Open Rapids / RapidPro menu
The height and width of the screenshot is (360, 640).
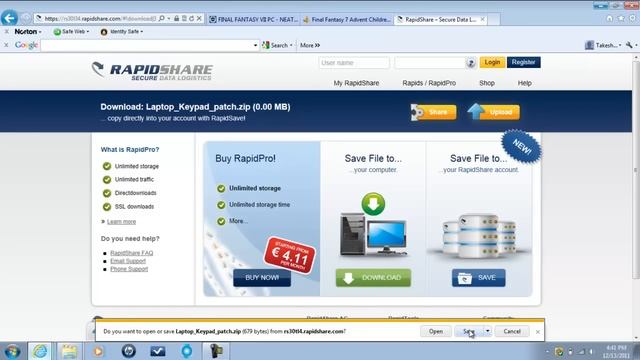pyautogui.click(x=429, y=83)
